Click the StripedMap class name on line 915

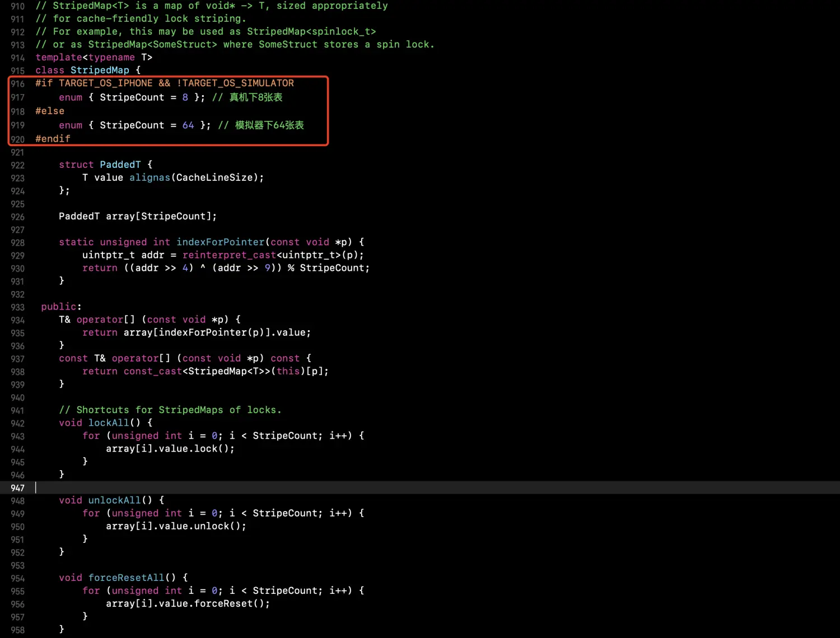(x=100, y=71)
